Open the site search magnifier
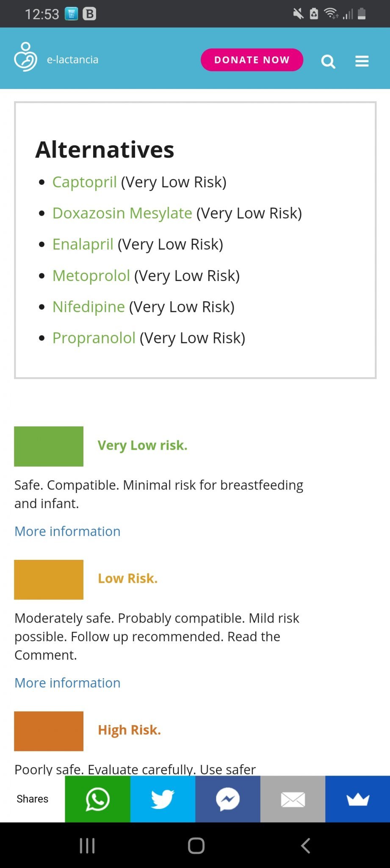Screen dimensions: 390x868 coord(328,61)
